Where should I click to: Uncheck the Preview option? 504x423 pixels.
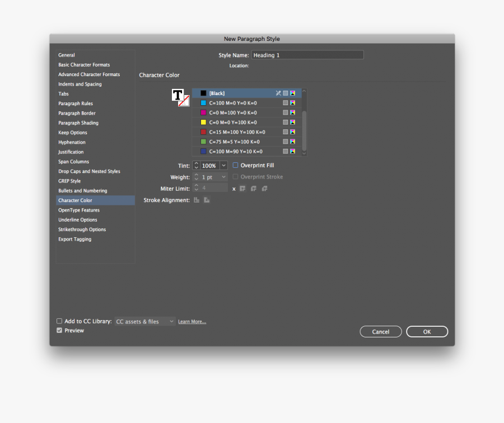tap(59, 330)
